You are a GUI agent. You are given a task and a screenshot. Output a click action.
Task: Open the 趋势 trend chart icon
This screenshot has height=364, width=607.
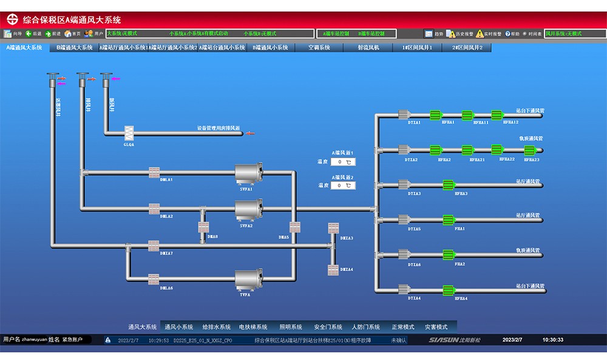click(x=429, y=34)
